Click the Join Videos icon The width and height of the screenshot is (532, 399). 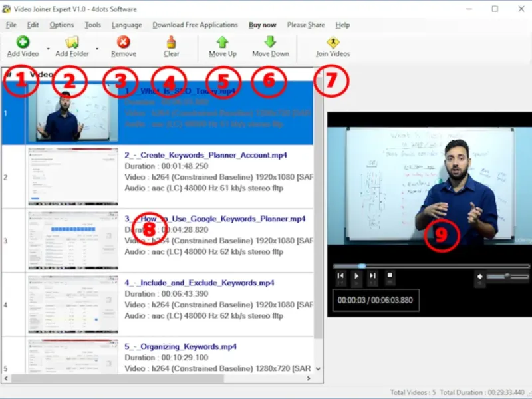pyautogui.click(x=333, y=43)
